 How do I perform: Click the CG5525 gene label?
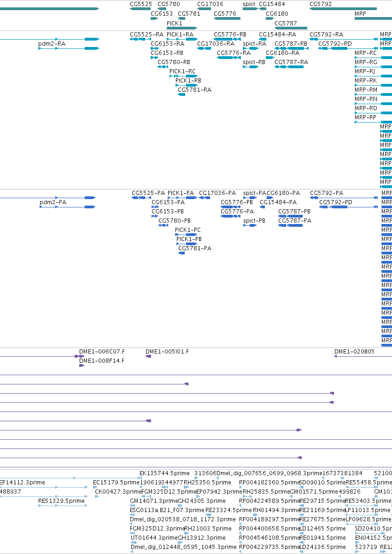[x=141, y=4]
